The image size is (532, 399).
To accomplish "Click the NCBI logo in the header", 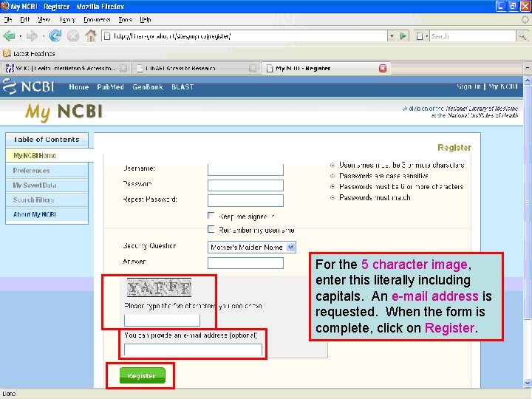I will coord(29,86).
